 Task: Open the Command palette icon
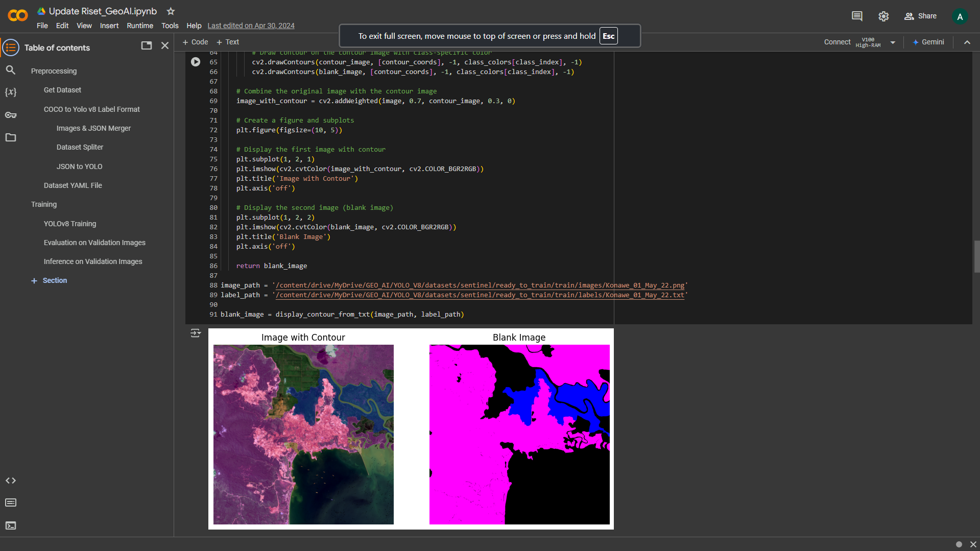(11, 503)
